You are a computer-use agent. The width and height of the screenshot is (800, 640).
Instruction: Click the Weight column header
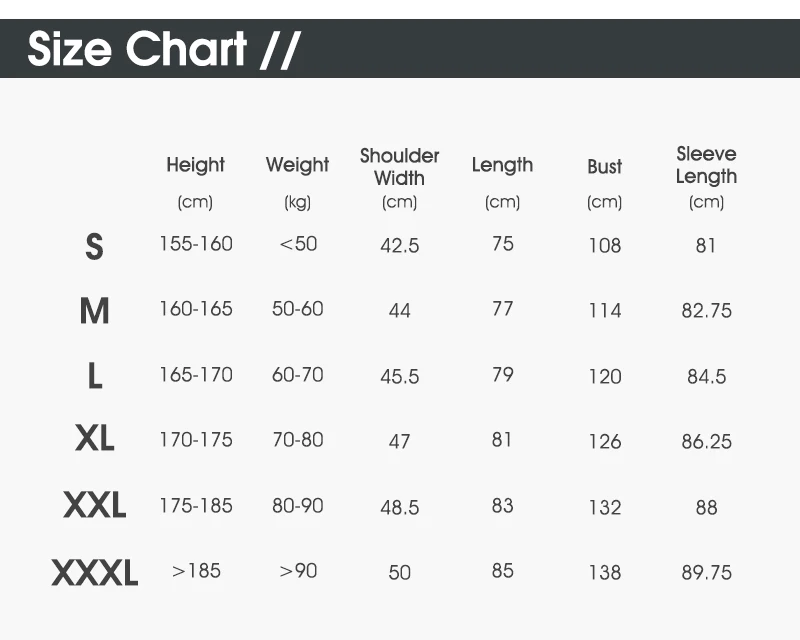(297, 165)
